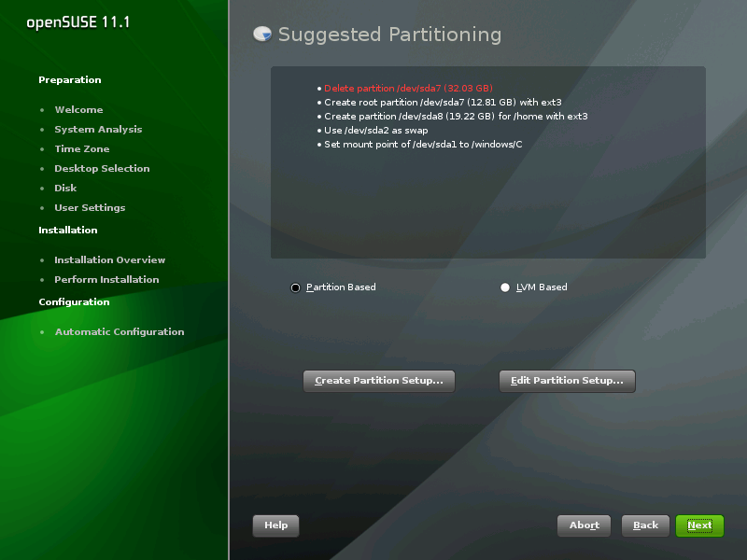
Task: Select Desktop Selection in the sidebar
Action: 102,169
